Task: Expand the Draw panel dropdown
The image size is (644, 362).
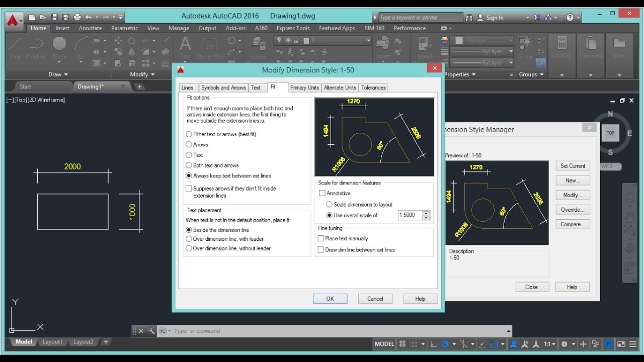Action: click(x=58, y=74)
